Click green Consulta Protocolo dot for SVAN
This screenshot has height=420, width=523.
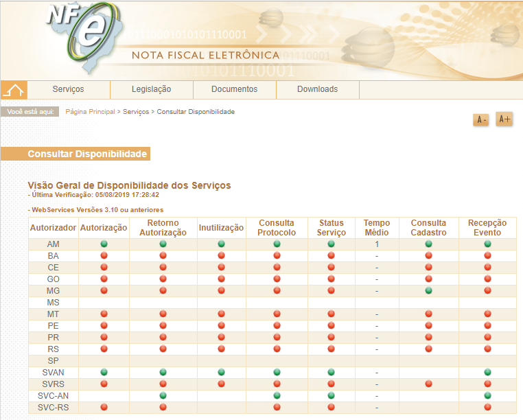(x=277, y=372)
